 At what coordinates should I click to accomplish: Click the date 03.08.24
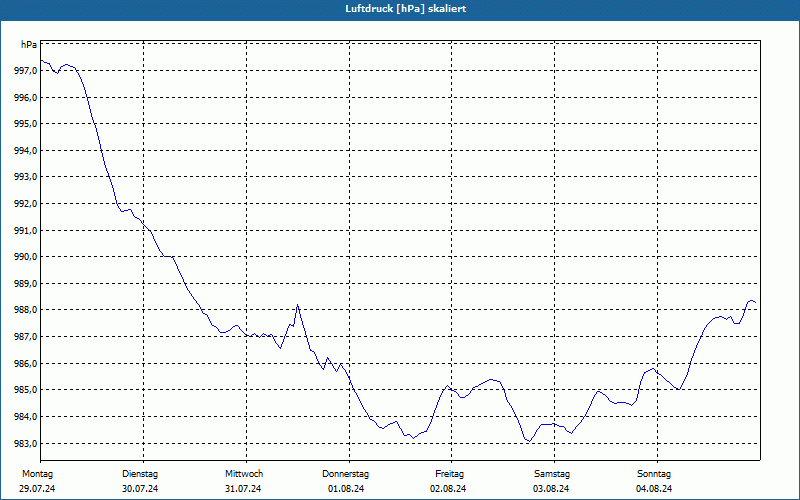(551, 489)
